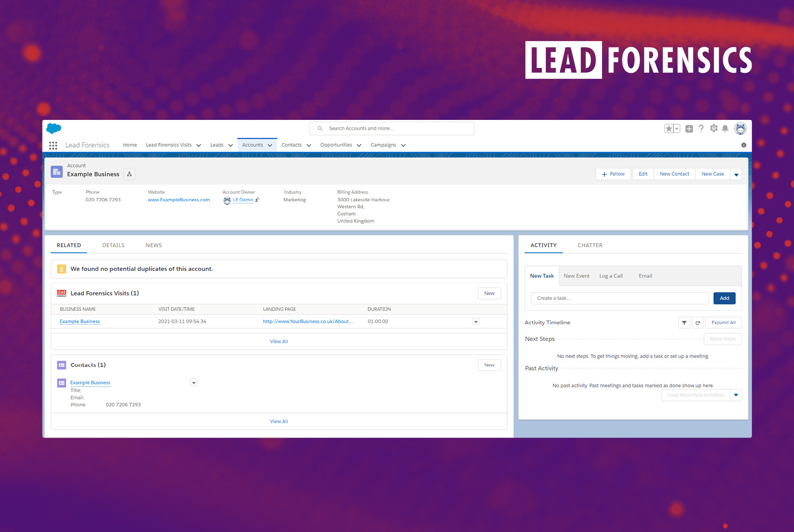The image size is (794, 532).
Task: Expand the Leads nav chevron
Action: pos(230,145)
